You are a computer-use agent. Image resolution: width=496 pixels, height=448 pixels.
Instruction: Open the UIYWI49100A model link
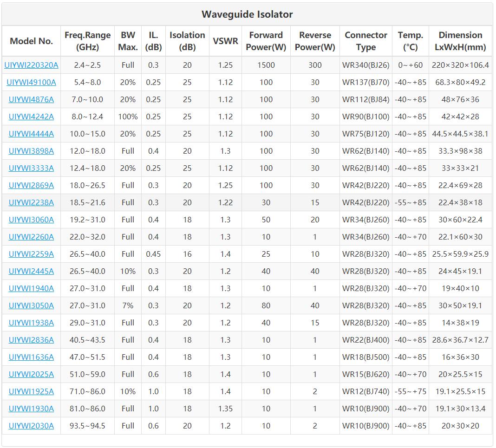tap(31, 82)
